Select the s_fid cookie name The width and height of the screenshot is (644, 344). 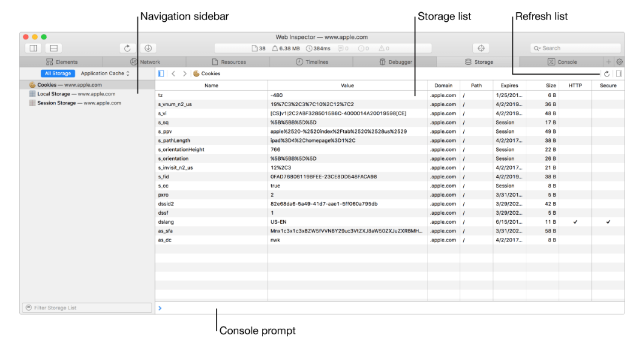pos(163,177)
